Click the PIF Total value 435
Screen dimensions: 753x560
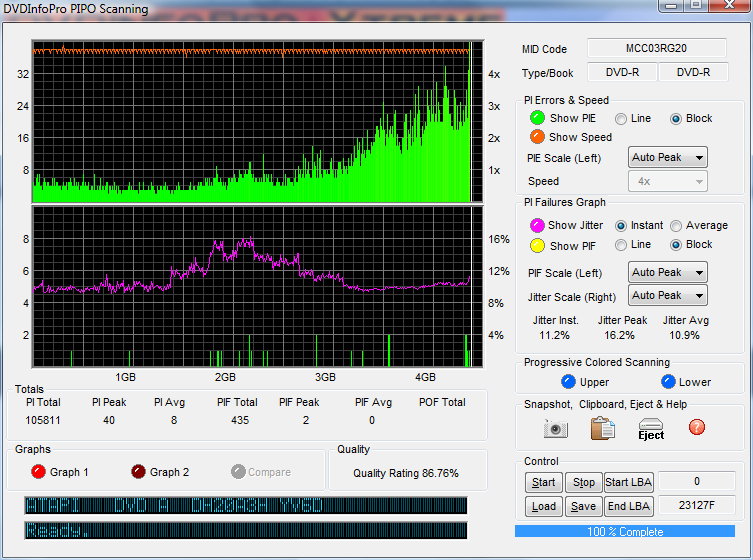(x=240, y=420)
